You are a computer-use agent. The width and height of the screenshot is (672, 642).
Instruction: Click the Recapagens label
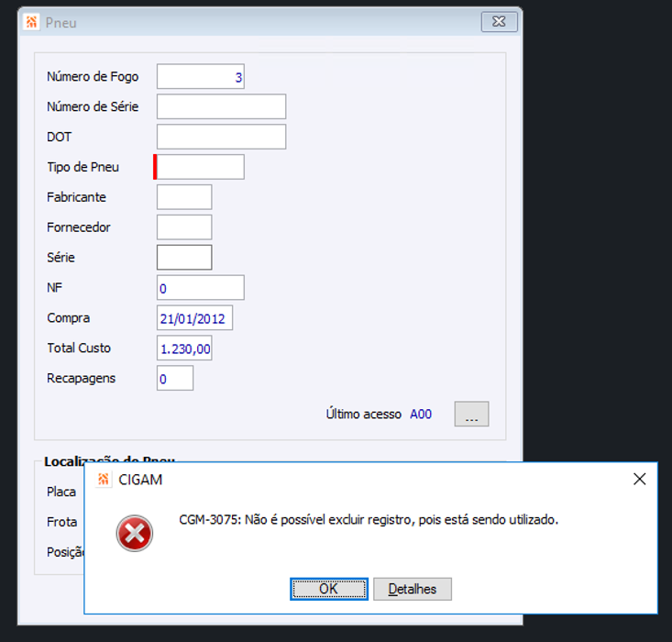(81, 378)
